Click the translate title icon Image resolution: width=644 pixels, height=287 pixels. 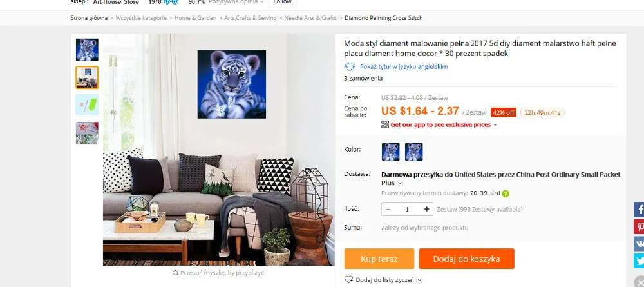point(350,66)
